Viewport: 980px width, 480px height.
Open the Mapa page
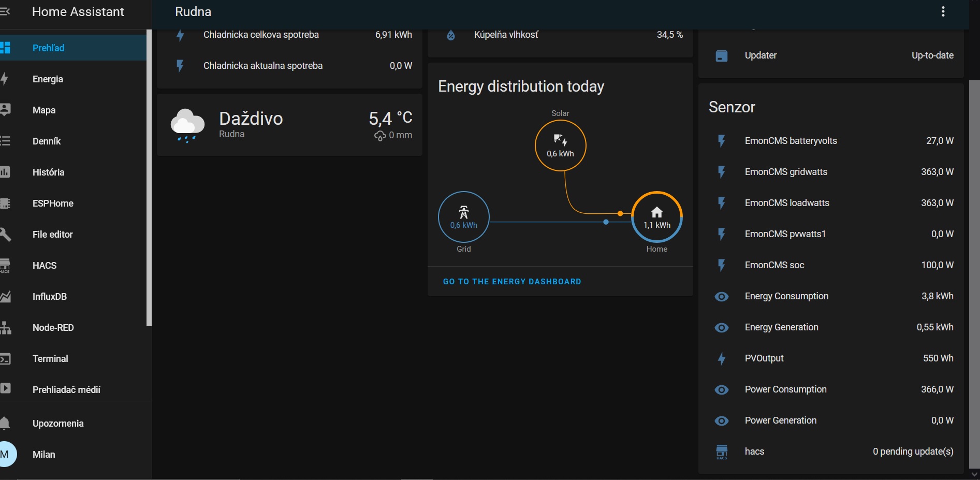click(x=73, y=110)
